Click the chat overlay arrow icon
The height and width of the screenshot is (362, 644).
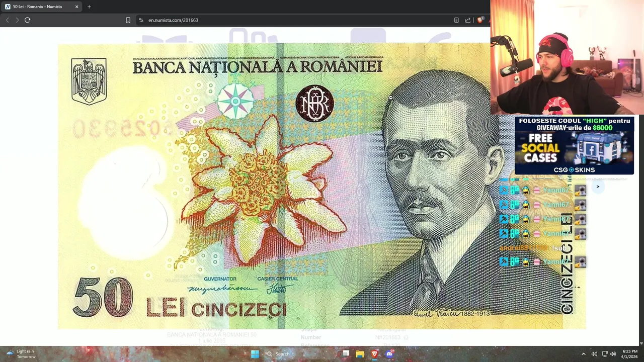tap(598, 187)
